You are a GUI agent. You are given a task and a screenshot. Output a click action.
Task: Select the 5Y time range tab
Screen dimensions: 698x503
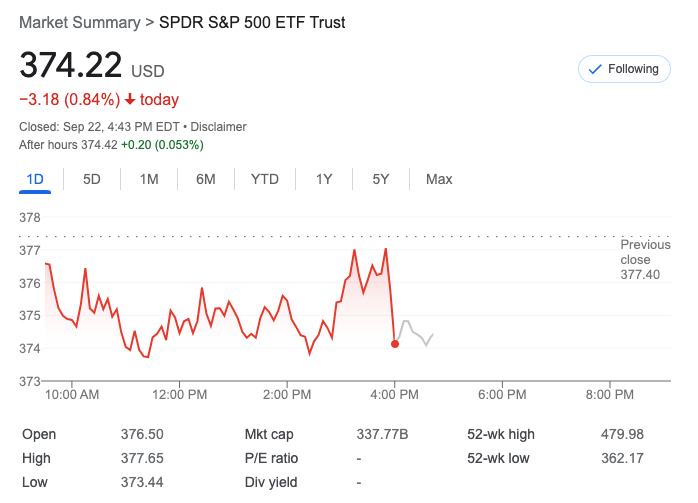point(381,179)
